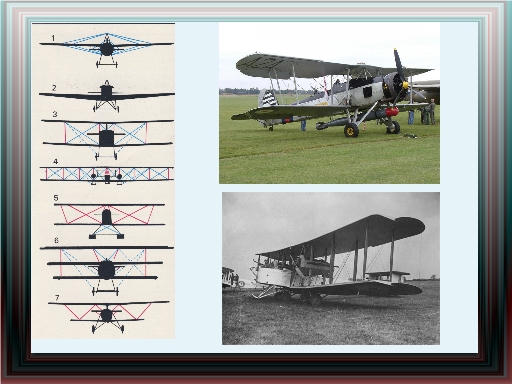Viewport: 512px width, 384px height.
Task: Select the number 6 triplane silhouette diagram
Action: click(107, 271)
